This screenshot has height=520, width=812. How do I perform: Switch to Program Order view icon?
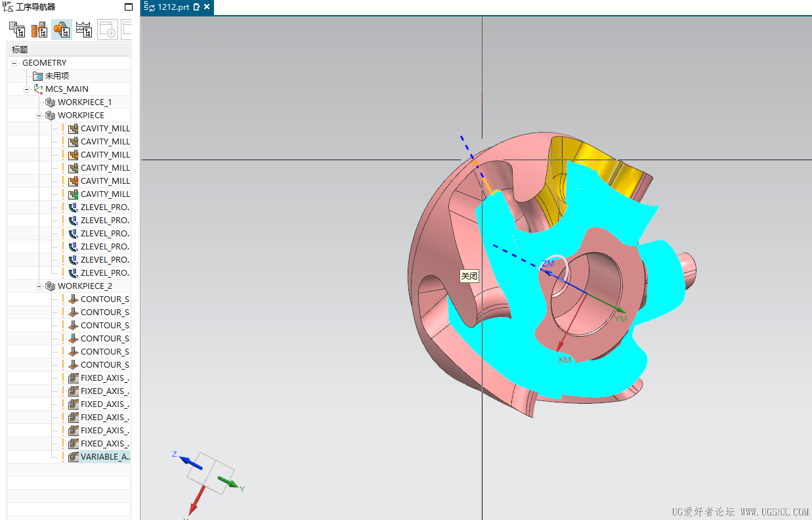(x=16, y=30)
